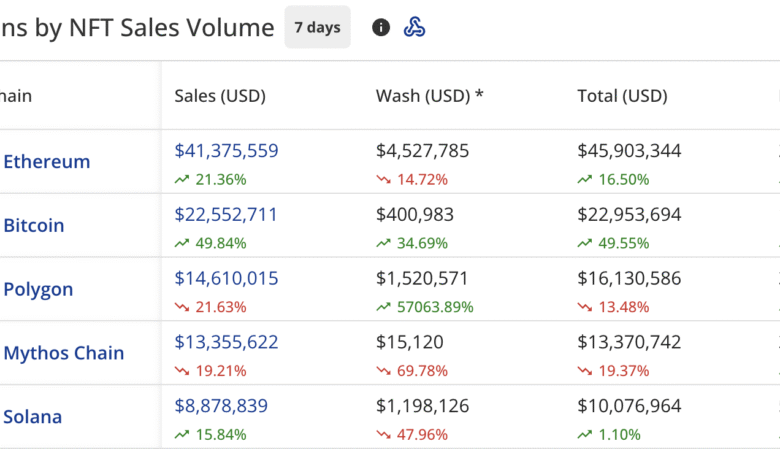Open the Solana blockchain link
780x449 pixels.
(x=33, y=417)
